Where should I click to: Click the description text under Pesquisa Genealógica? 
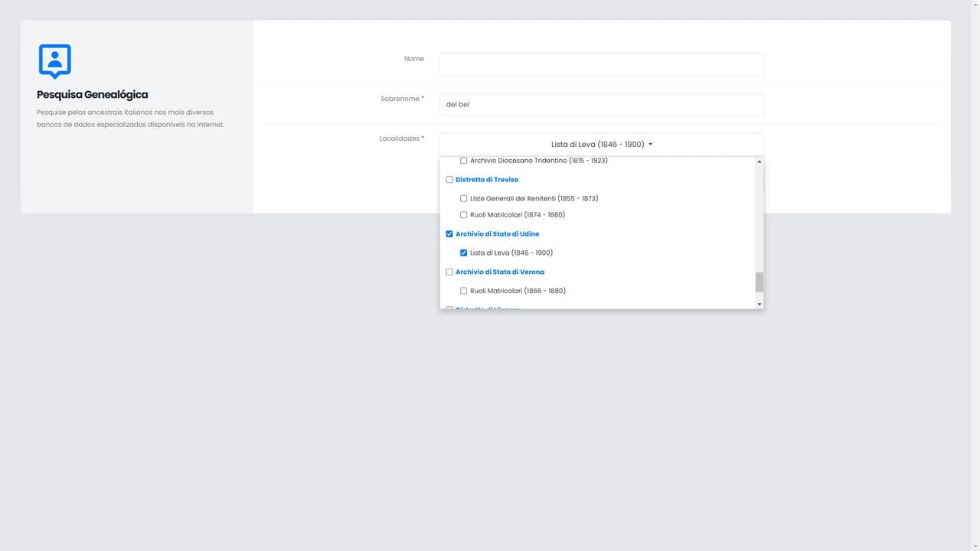[130, 119]
